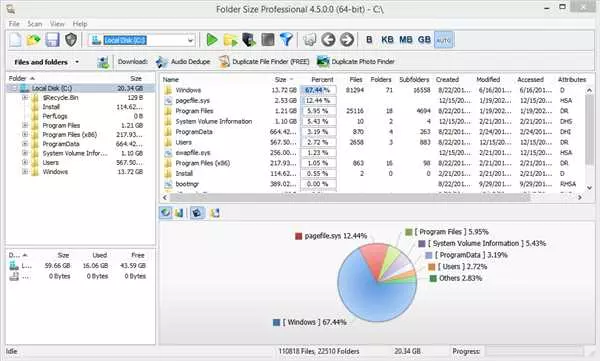
Task: Expand the Users tree node
Action: tap(25, 162)
